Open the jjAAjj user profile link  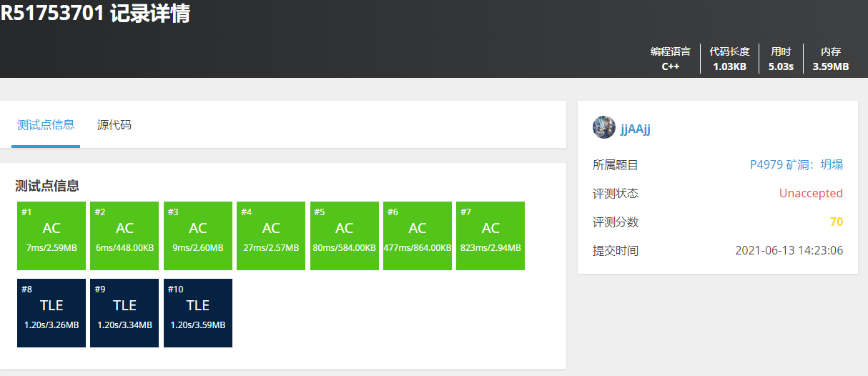(x=636, y=129)
